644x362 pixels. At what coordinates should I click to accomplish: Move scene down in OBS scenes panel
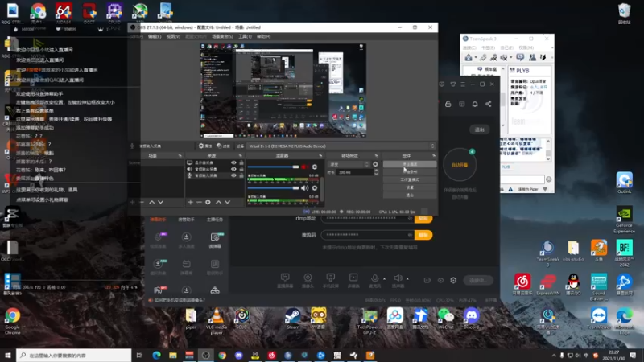(x=160, y=202)
